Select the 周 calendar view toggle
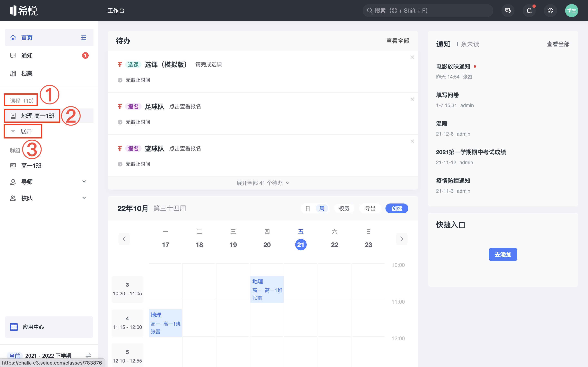 322,209
